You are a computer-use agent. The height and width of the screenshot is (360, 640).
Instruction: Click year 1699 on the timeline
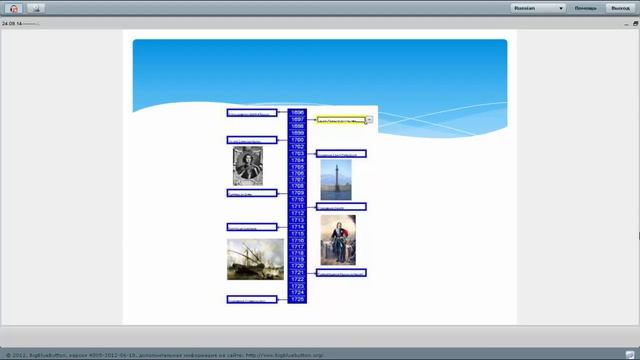pos(298,133)
